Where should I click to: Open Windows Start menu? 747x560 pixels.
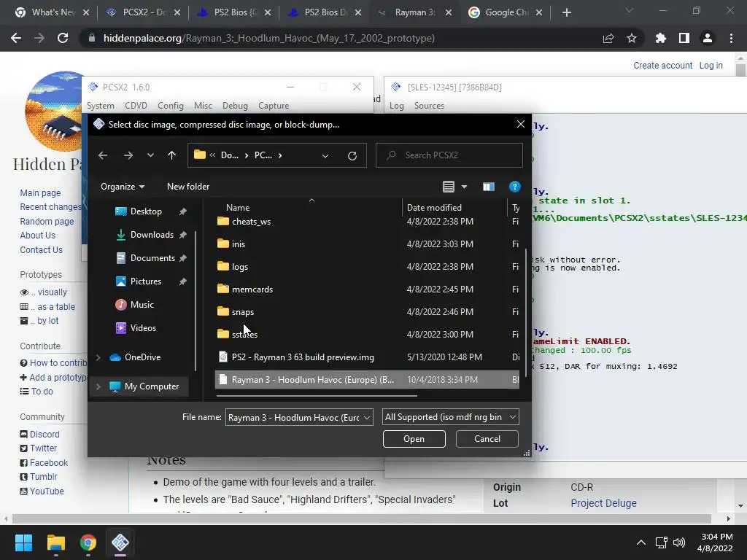point(23,542)
